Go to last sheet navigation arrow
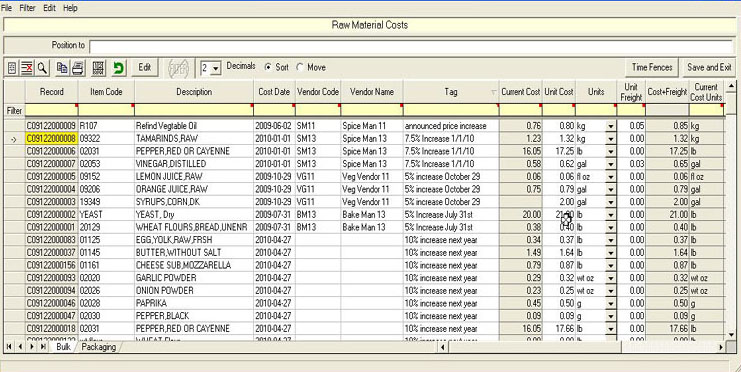 [x=43, y=347]
